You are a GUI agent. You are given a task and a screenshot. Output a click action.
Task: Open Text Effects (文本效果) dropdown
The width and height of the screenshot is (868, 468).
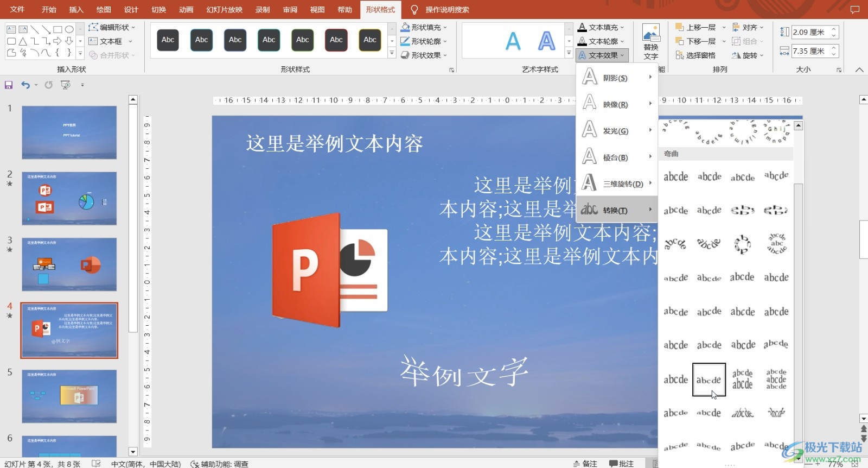click(x=601, y=55)
